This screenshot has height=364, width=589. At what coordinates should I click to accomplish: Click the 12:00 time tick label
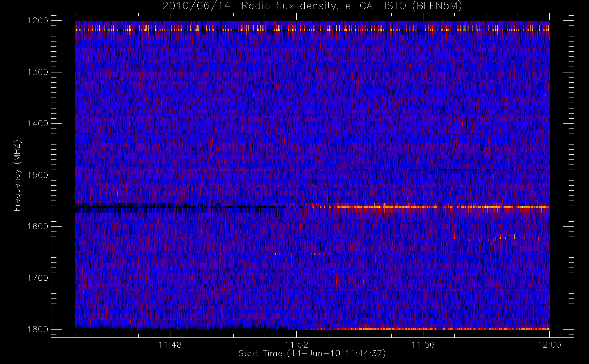click(x=549, y=345)
